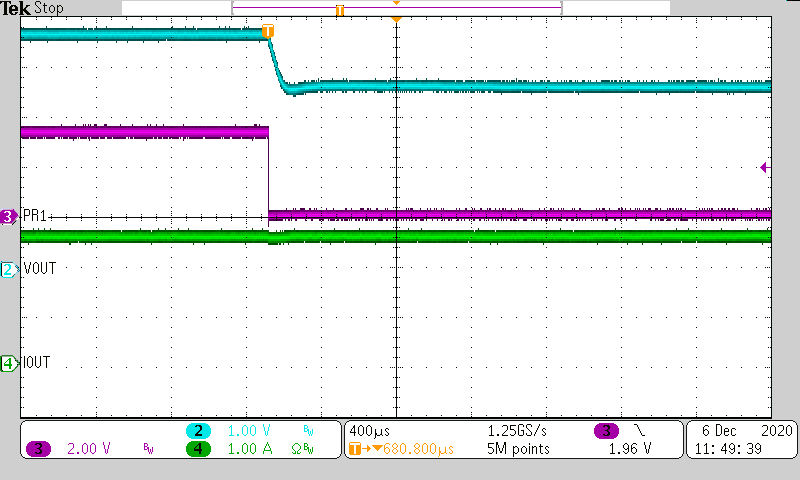
Task: Click the orange triangle marker at top center of graticule
Action: 396,19
